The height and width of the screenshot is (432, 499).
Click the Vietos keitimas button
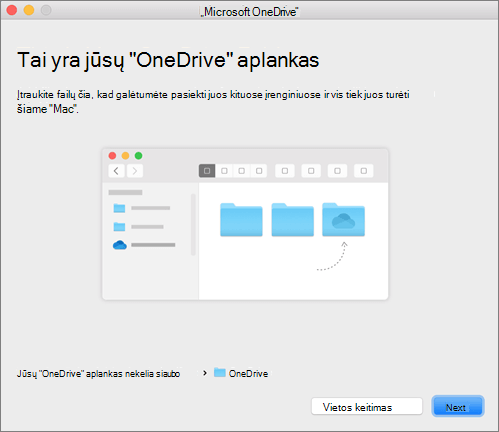tap(367, 407)
